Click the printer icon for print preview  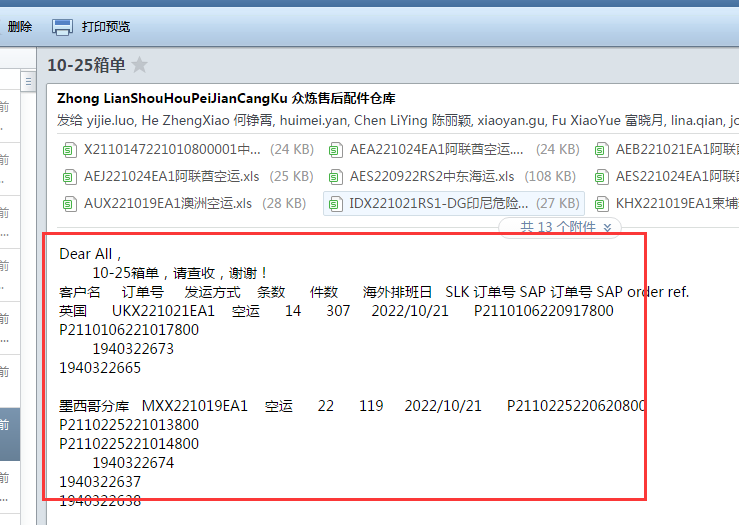coord(62,27)
